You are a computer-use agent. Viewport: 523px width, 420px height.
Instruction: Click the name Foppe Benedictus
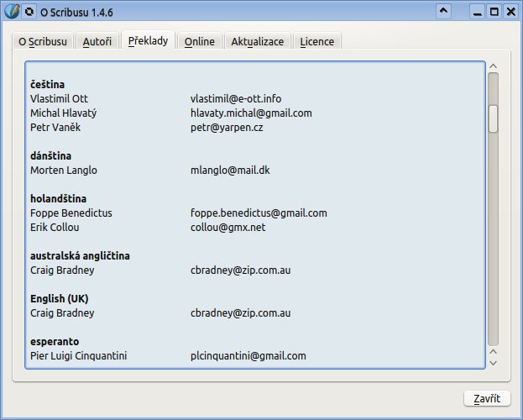(71, 213)
